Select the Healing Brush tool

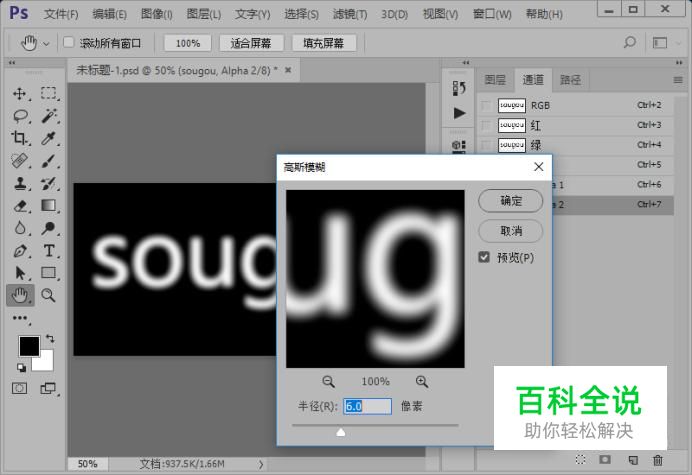tap(19, 161)
